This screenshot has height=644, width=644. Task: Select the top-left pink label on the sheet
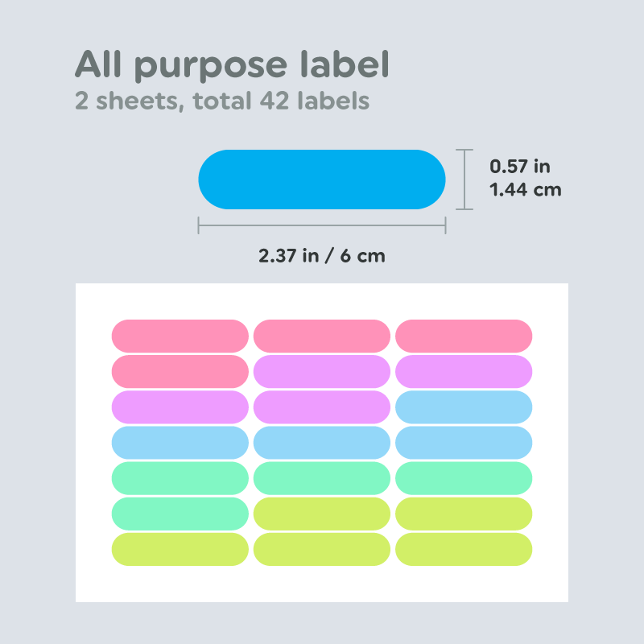click(180, 336)
